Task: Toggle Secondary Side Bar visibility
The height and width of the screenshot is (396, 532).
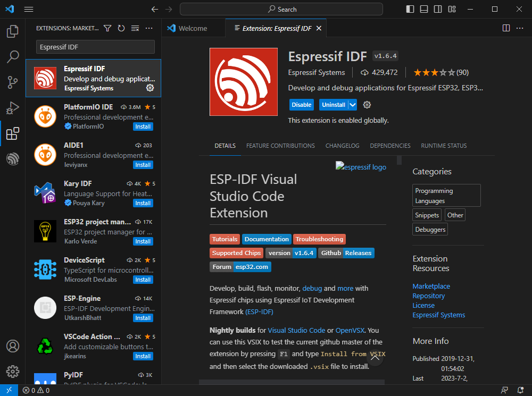Action: point(438,9)
